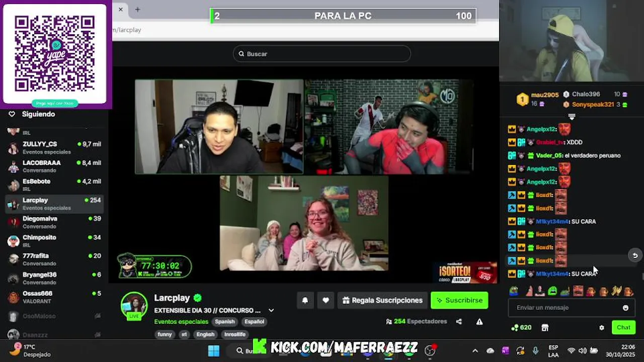Click the verified badge next to Larcplay

click(x=198, y=298)
